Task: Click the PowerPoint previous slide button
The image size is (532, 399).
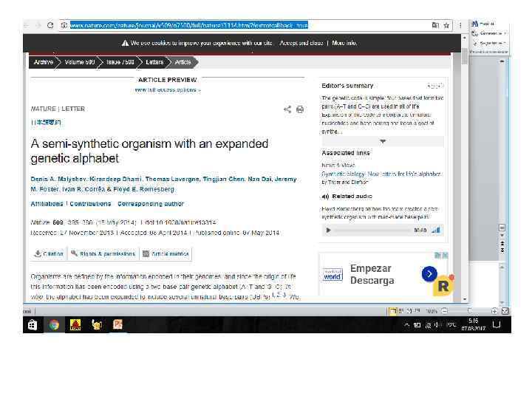Action: pyautogui.click(x=502, y=243)
